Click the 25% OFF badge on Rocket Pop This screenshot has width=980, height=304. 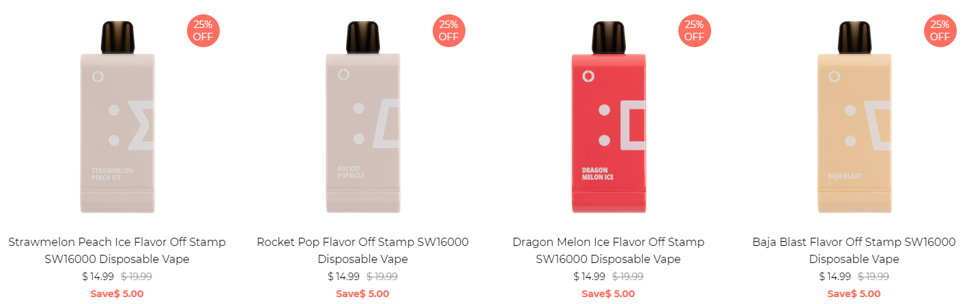(x=448, y=31)
